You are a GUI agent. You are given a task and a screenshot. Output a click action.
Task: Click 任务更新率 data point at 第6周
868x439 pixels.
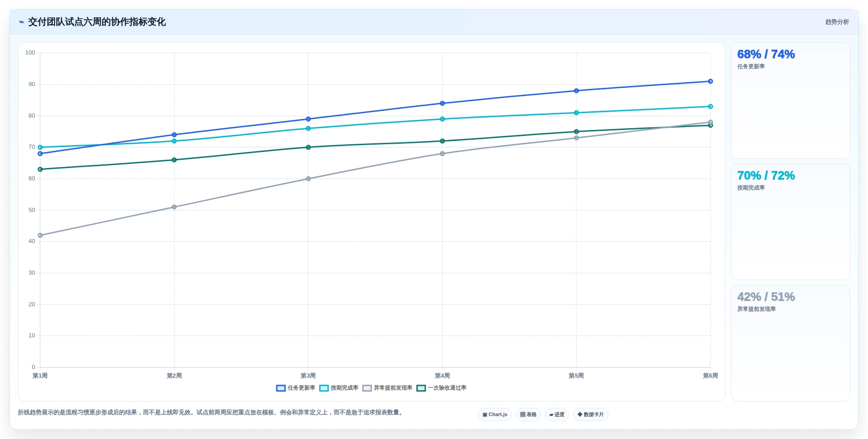[x=710, y=81]
